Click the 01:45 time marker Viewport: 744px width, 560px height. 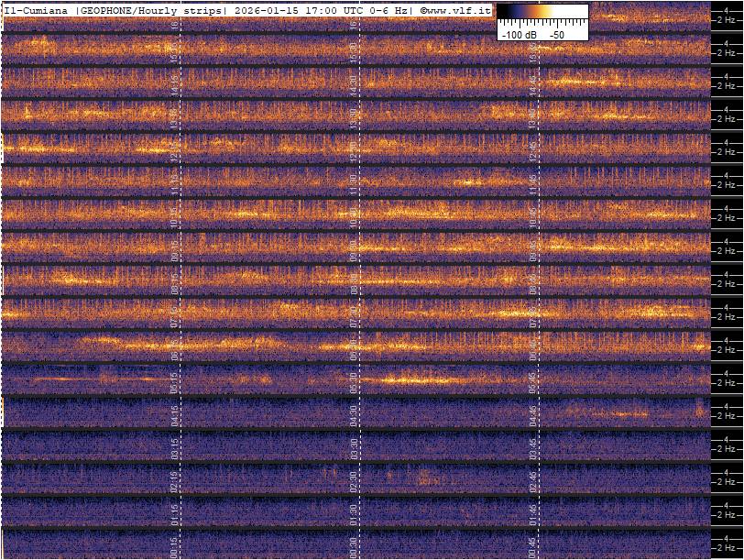pos(532,513)
